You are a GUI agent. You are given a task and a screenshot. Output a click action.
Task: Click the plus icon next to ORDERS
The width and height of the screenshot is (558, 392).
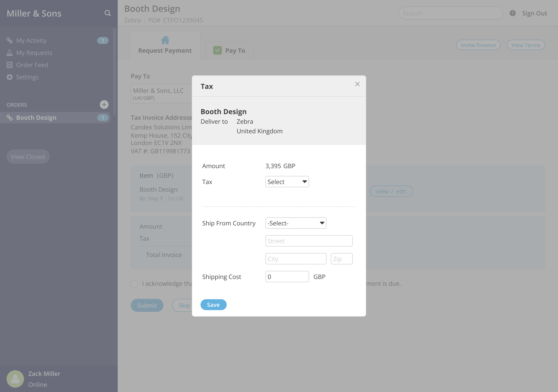click(104, 105)
